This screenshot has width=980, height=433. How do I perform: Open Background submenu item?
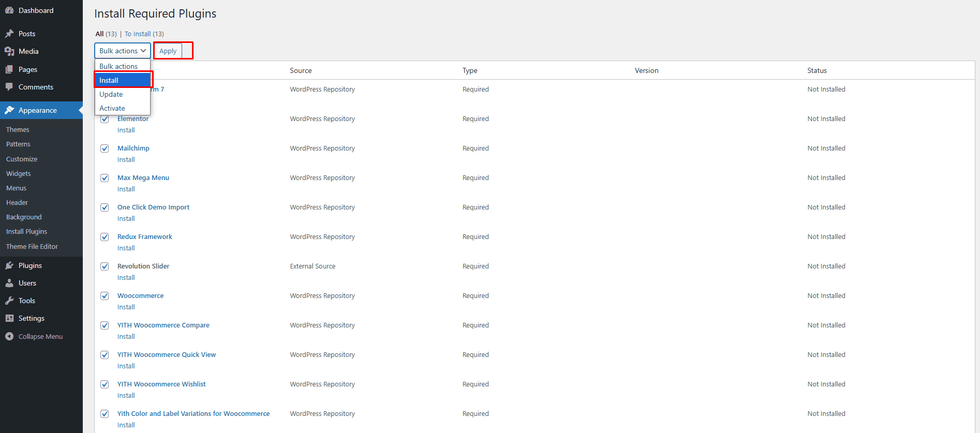[x=24, y=217]
